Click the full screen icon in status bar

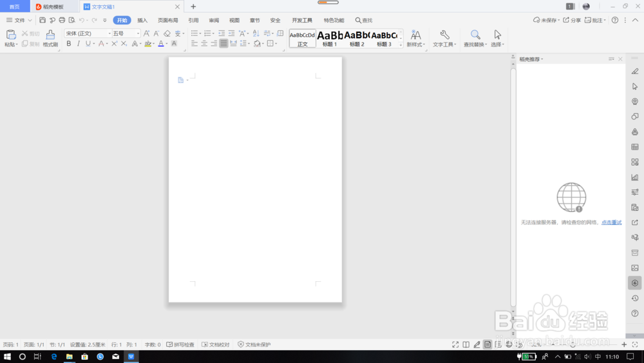(x=455, y=344)
